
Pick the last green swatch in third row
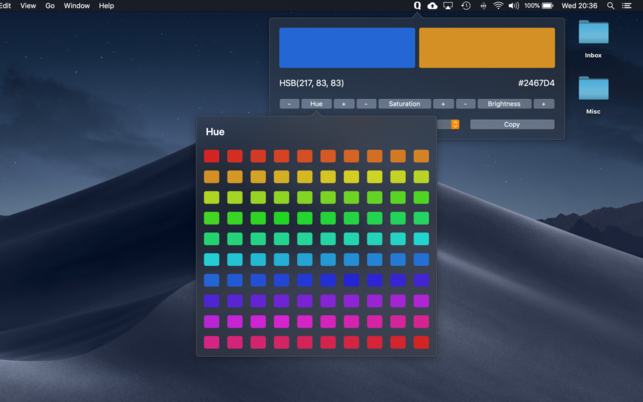tap(421, 197)
